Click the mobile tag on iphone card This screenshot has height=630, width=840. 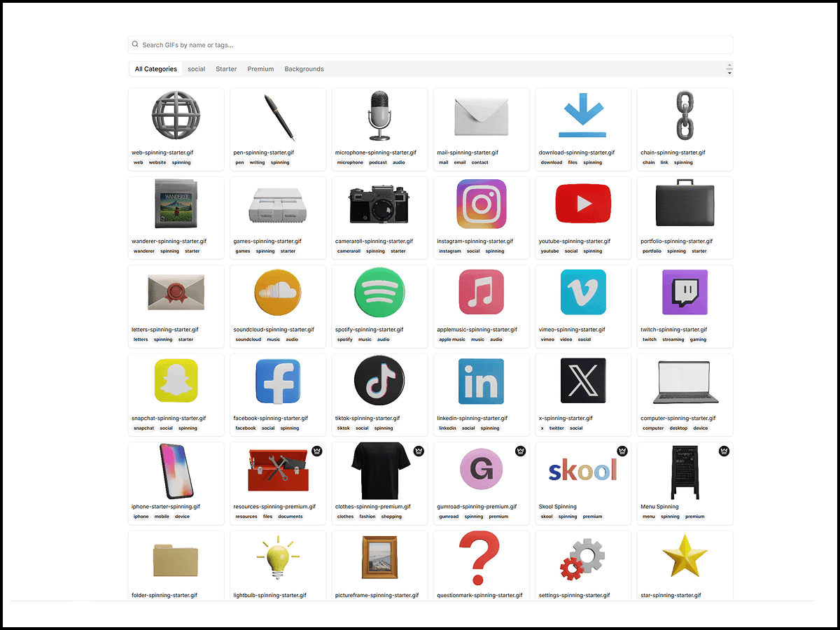click(x=162, y=517)
